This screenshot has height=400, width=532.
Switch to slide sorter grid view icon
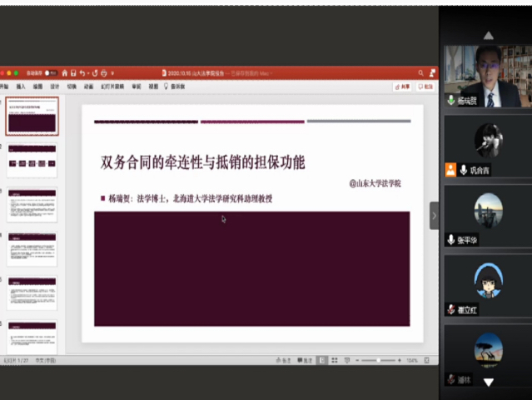tap(333, 360)
